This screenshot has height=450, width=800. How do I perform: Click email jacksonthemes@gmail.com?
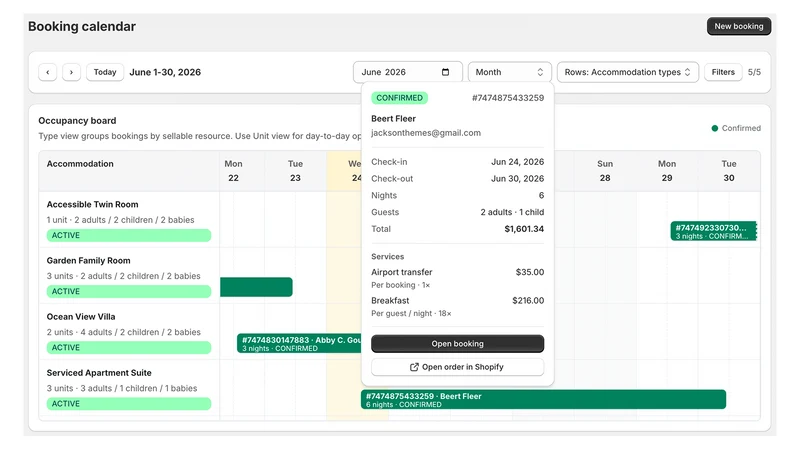[x=426, y=133]
